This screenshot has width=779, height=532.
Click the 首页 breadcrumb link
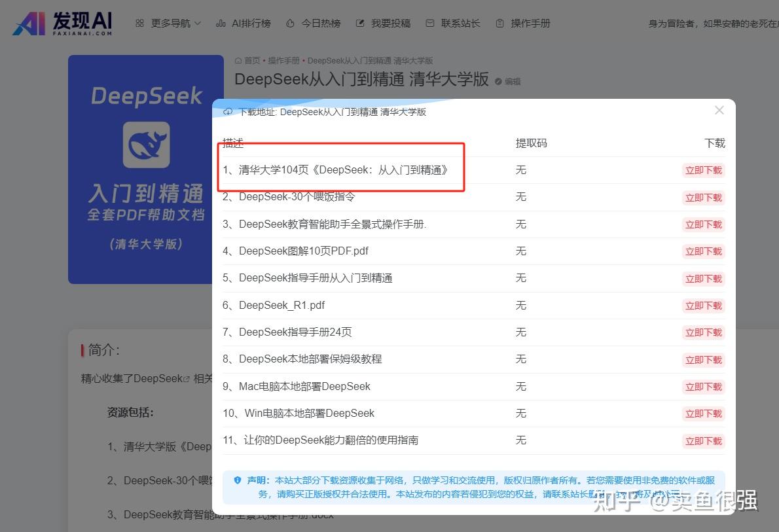[x=252, y=61]
